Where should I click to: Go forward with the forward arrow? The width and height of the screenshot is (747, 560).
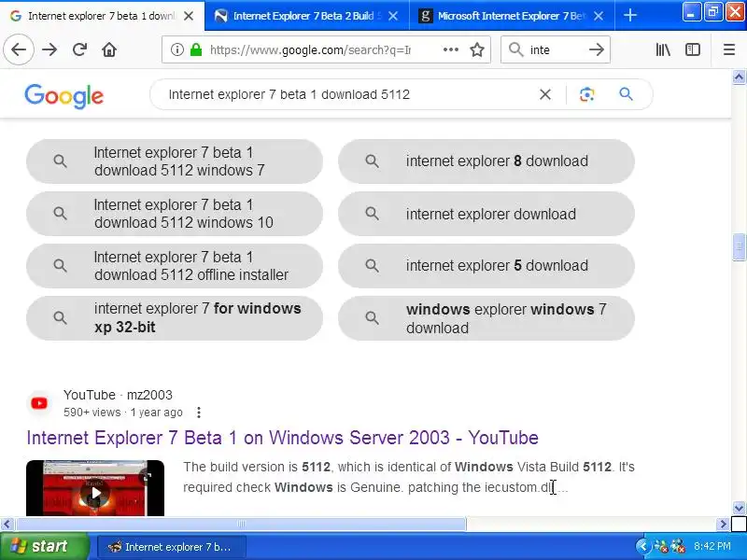(49, 49)
